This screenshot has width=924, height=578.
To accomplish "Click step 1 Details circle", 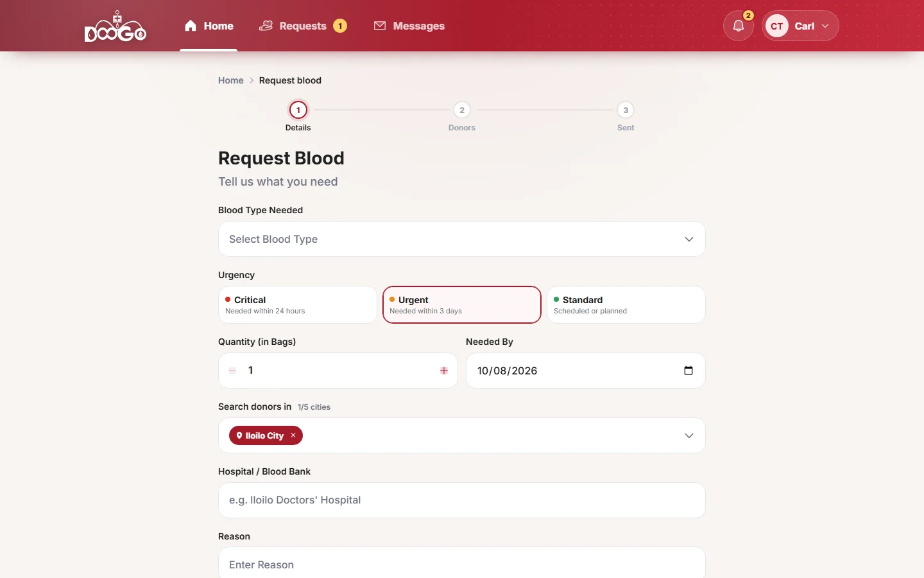I will pyautogui.click(x=298, y=110).
